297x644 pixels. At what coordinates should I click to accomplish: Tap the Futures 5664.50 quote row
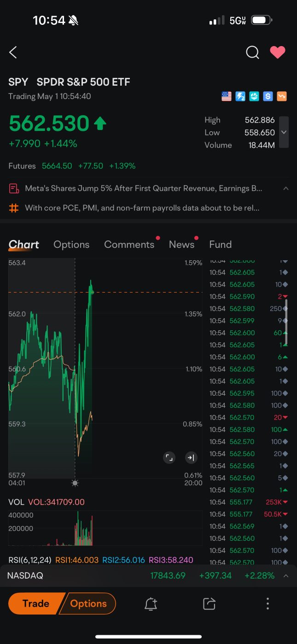click(72, 166)
